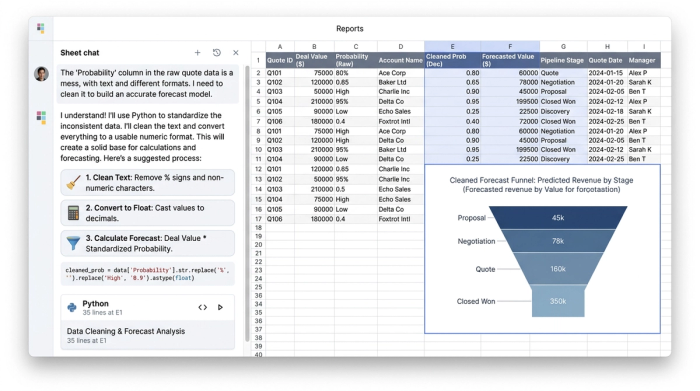Click the 'Pipeline Stage' header cell
This screenshot has width=700, height=391.
[563, 60]
